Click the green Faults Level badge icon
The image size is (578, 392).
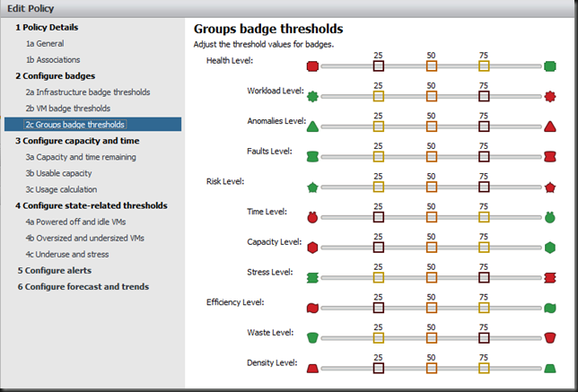312,157
